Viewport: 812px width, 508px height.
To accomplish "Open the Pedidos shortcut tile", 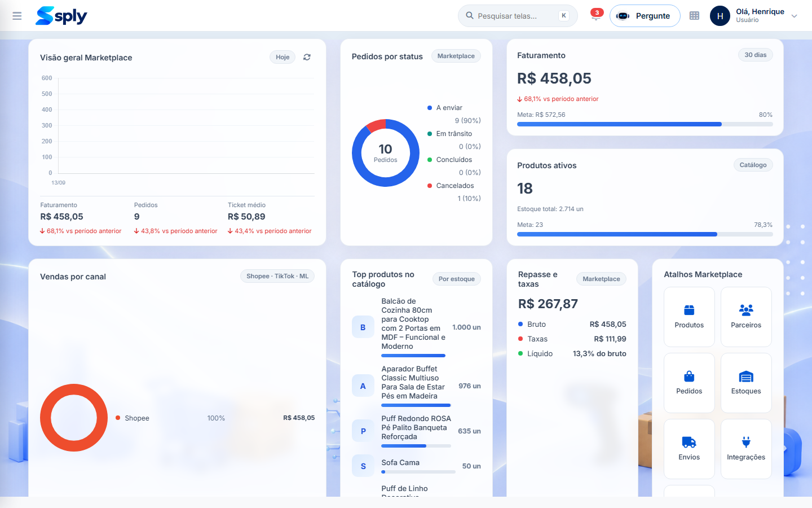I will [689, 383].
